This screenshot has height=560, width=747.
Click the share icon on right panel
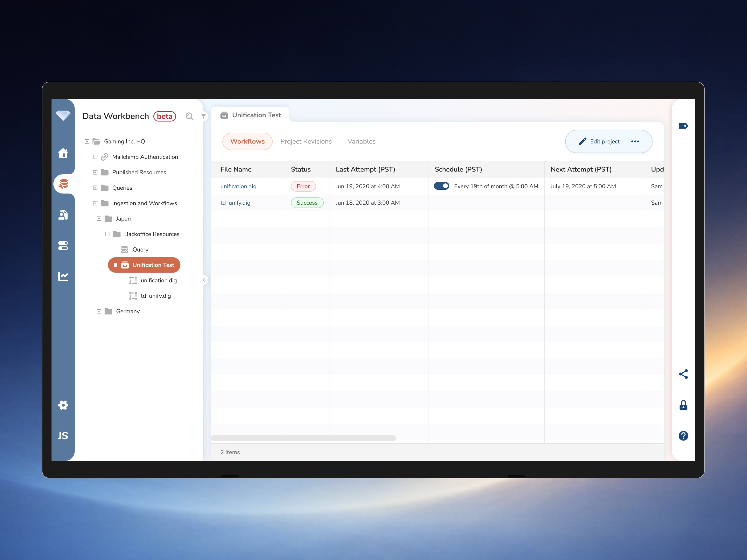(683, 374)
